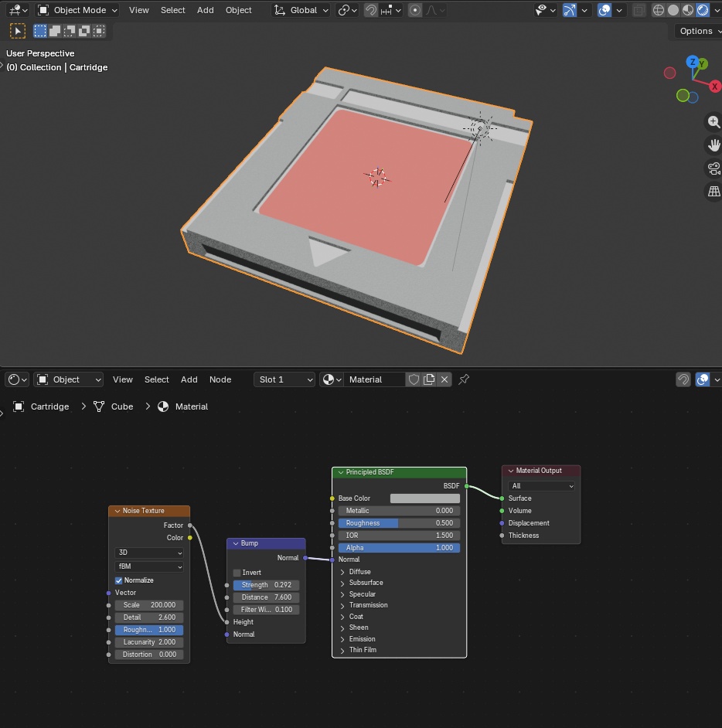Open the Object Mode dropdown
The height and width of the screenshot is (728, 722).
(77, 10)
